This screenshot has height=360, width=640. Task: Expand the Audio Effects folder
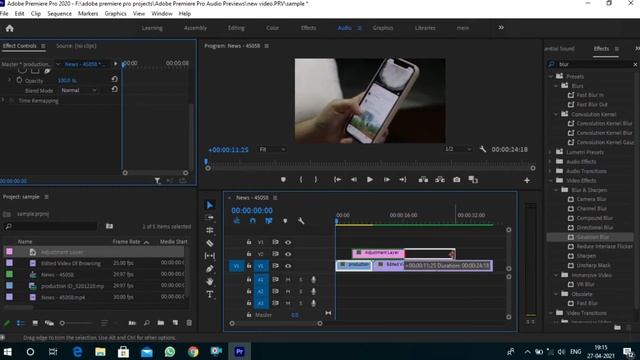click(550, 162)
